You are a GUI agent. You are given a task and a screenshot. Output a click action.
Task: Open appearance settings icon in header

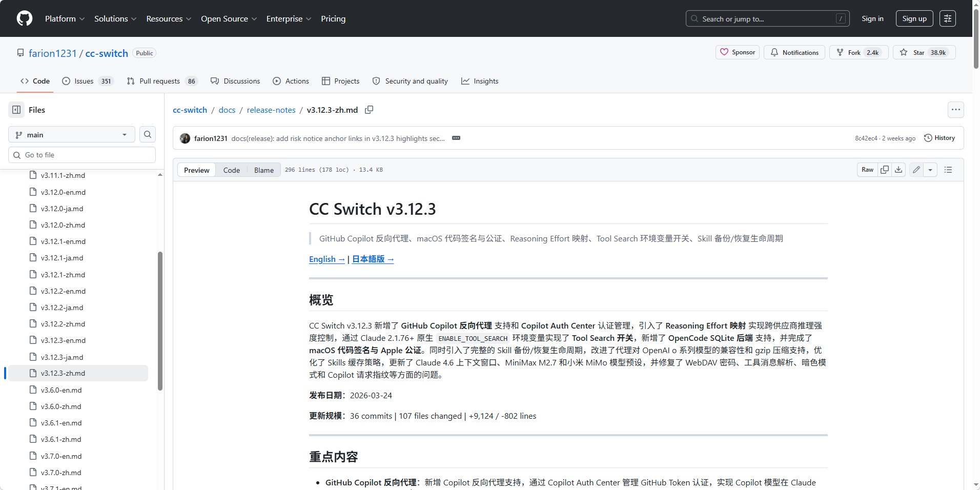[948, 18]
